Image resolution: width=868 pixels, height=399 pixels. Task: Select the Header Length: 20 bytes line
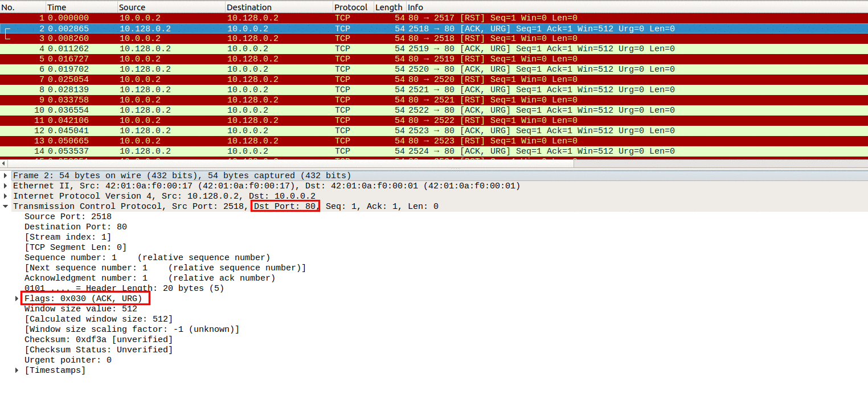coord(124,289)
